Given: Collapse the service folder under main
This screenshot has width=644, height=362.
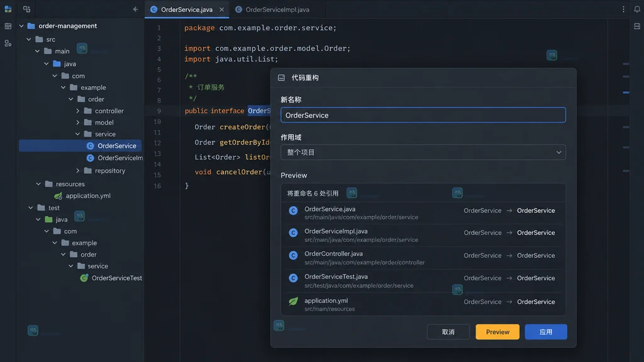Looking at the screenshot, I should (x=77, y=134).
